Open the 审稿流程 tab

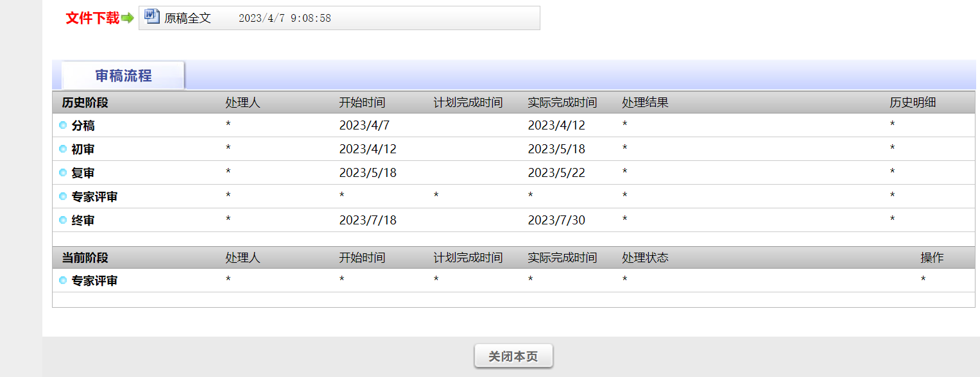[x=123, y=76]
